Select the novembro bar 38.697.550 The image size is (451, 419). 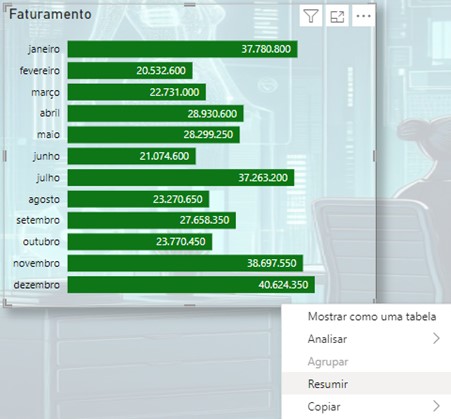coord(185,263)
